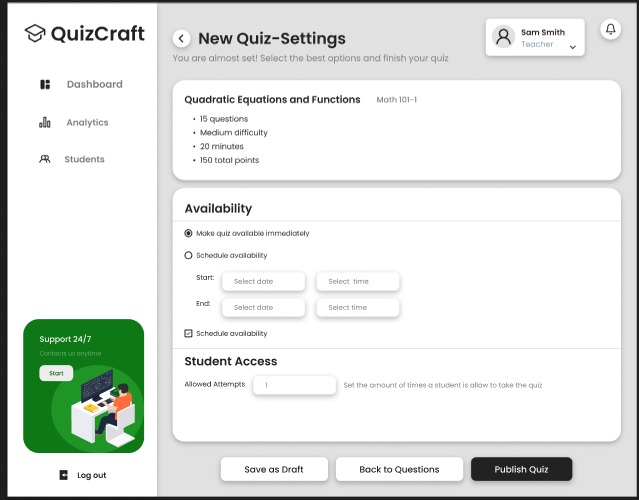Click the QuizCraft graduation cap logo
Viewport: 639px width, 500px height.
(35, 33)
